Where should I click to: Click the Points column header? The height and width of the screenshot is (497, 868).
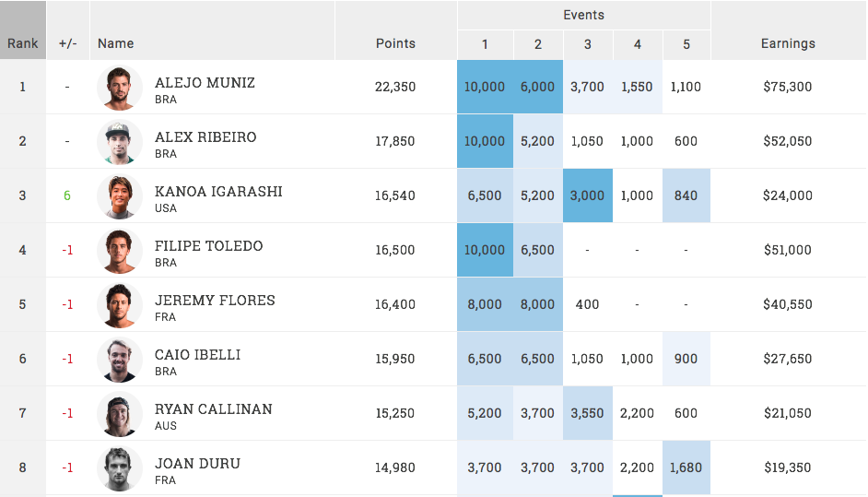(395, 43)
